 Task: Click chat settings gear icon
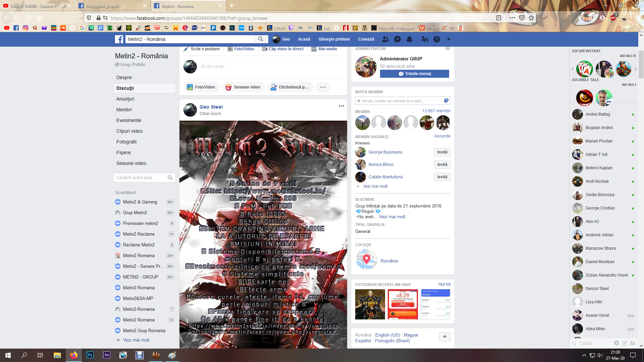click(616, 343)
